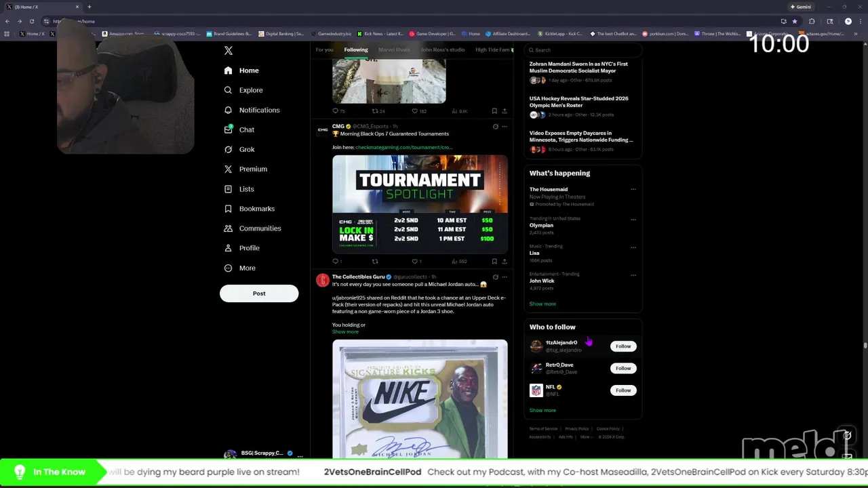Open the Chrome side panel icon
This screenshot has width=868, height=488.
pos(829,21)
